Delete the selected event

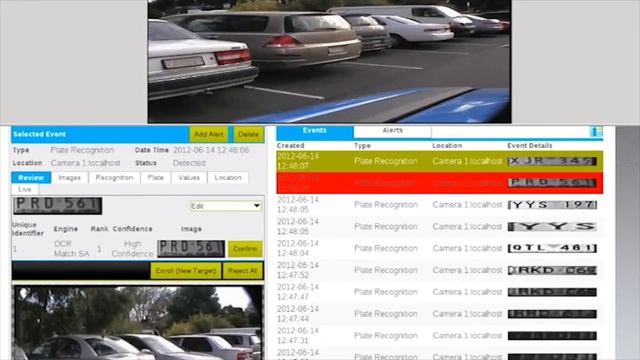pyautogui.click(x=249, y=134)
